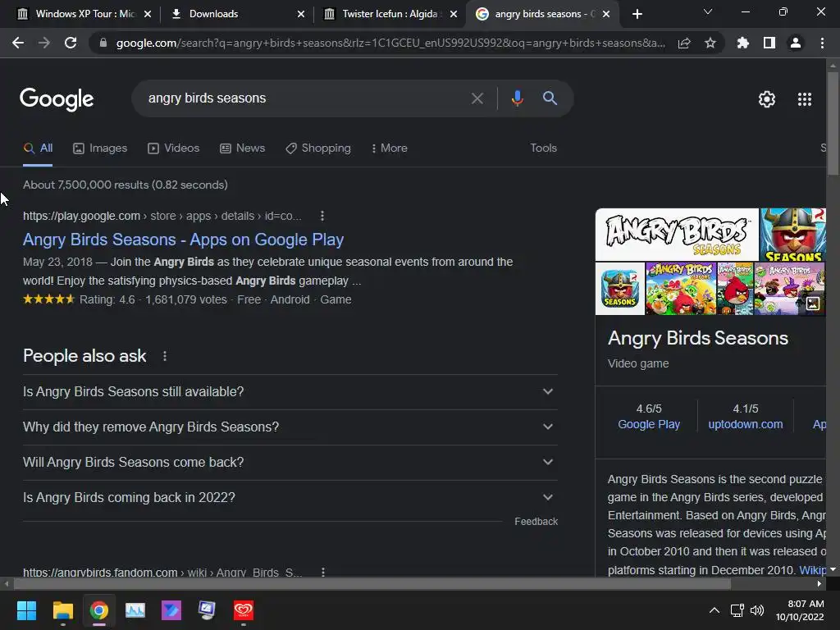Start voice search with the microphone
This screenshot has height=630, width=840.
coord(517,98)
